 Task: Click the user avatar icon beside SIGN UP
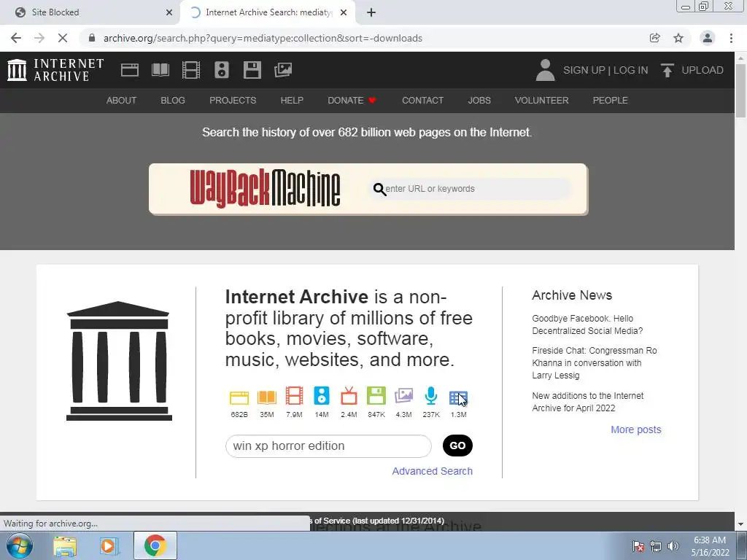546,70
